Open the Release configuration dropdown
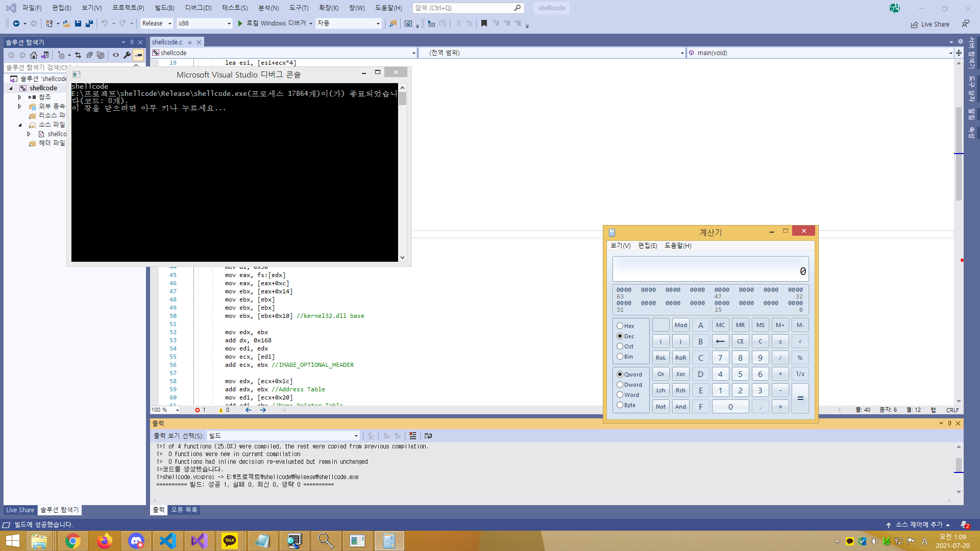 click(157, 23)
